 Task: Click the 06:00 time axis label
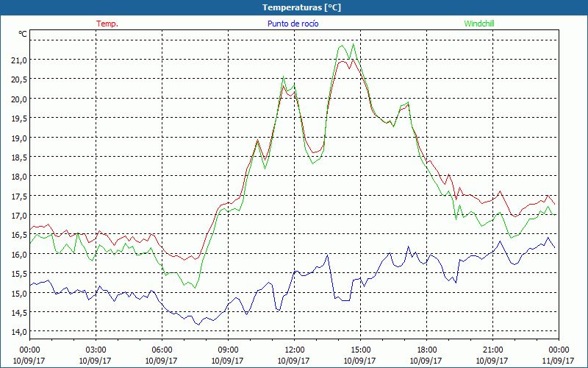click(x=162, y=350)
